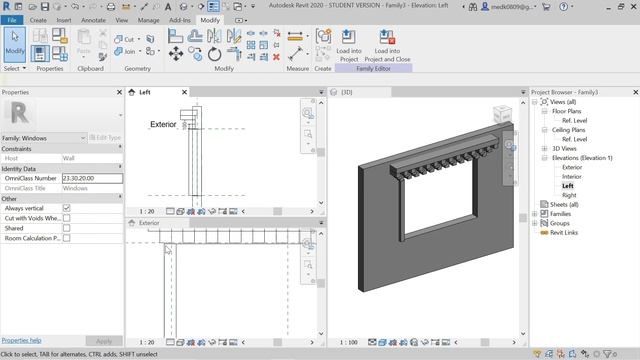The width and height of the screenshot is (640, 360).
Task: Click the Text tool A icon
Action: [x=168, y=7]
